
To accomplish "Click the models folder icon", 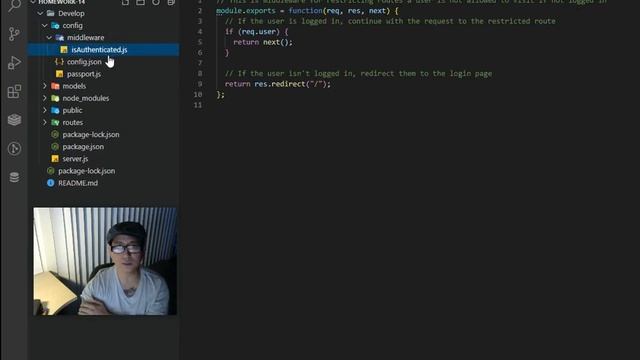I will (x=55, y=86).
